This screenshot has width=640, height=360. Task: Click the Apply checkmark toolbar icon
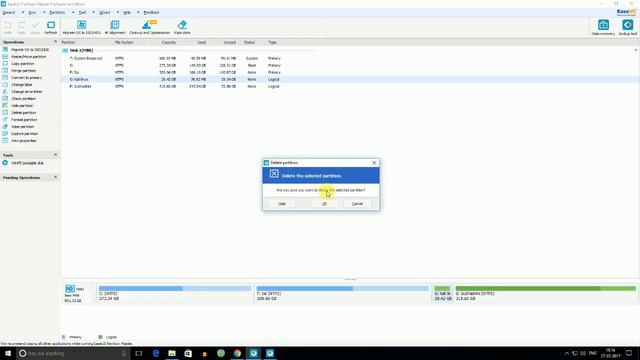(x=36, y=27)
